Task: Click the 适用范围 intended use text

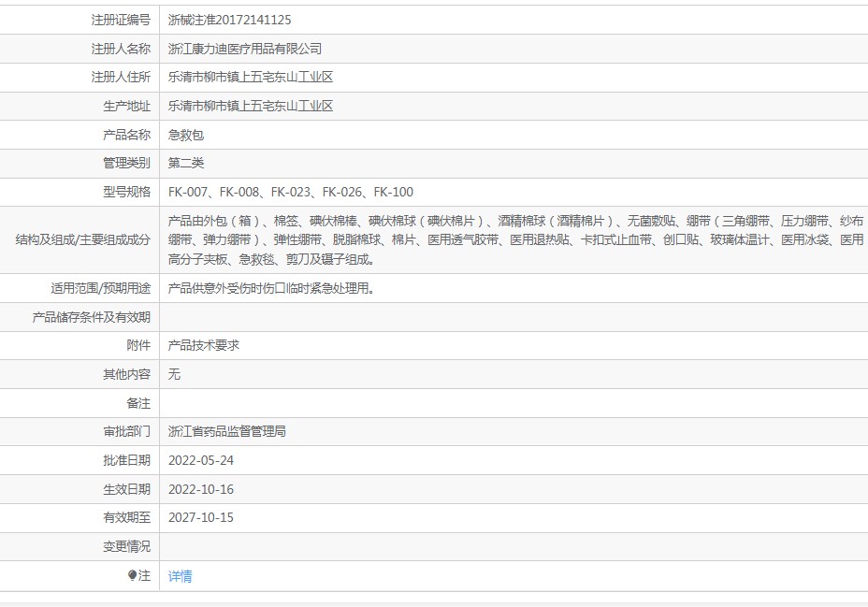Action: pyautogui.click(x=272, y=288)
